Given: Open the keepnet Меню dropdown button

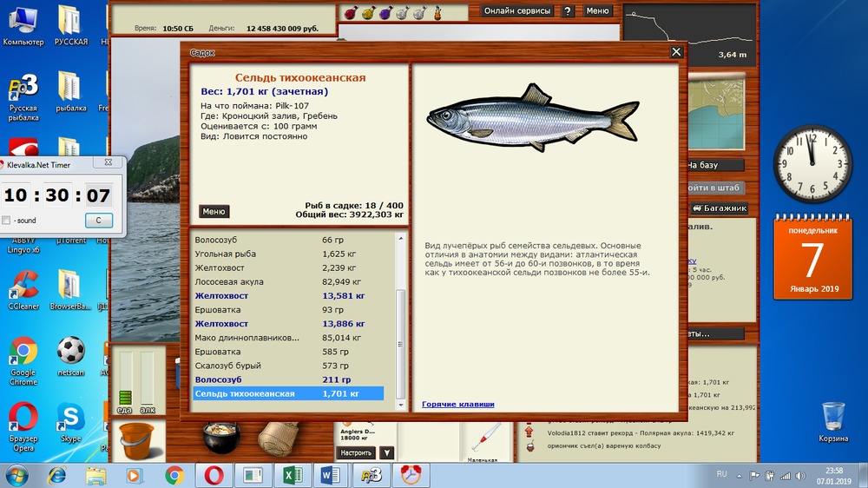Looking at the screenshot, I should click(x=214, y=211).
